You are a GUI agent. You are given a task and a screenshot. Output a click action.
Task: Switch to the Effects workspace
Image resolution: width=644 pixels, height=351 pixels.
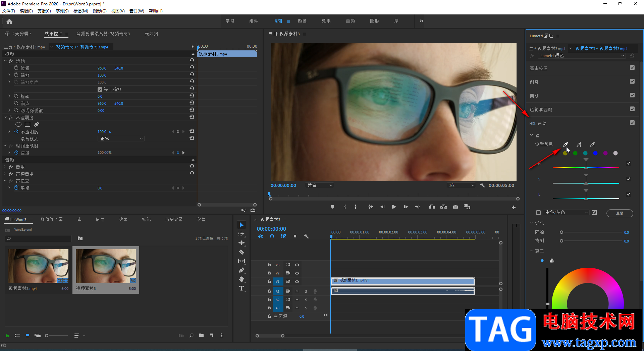click(326, 21)
